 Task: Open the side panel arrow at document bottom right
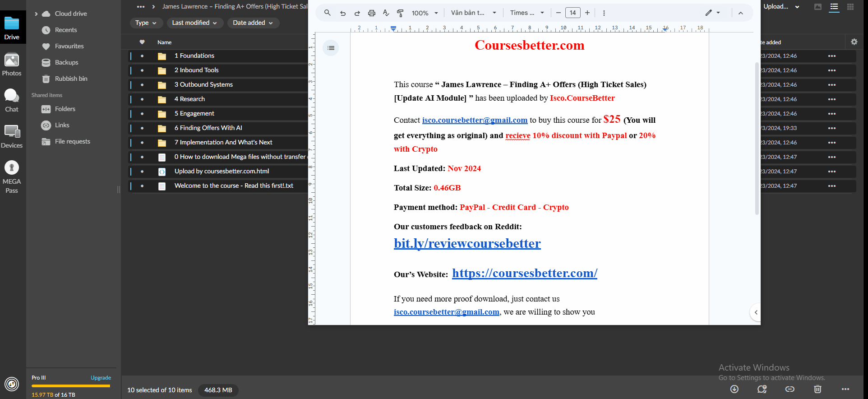[x=756, y=312]
